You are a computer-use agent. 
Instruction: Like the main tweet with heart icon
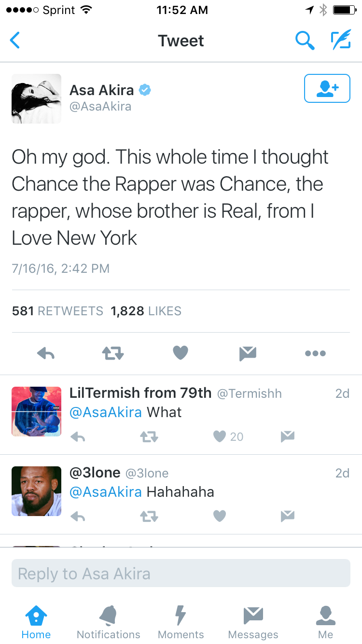pos(180,354)
